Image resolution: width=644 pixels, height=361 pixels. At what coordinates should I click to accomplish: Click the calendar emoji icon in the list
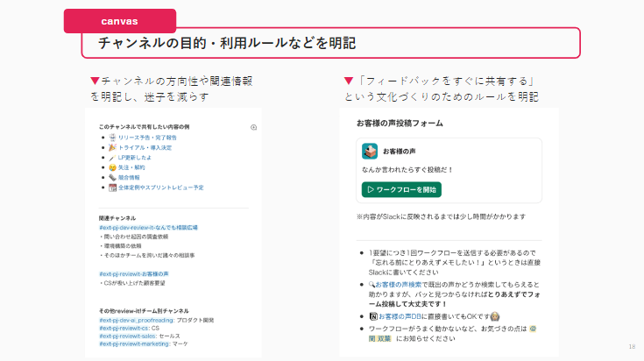[x=112, y=188]
